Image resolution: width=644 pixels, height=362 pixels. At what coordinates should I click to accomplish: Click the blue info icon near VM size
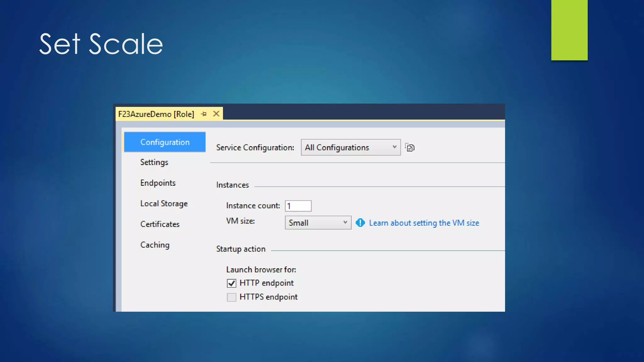(360, 223)
